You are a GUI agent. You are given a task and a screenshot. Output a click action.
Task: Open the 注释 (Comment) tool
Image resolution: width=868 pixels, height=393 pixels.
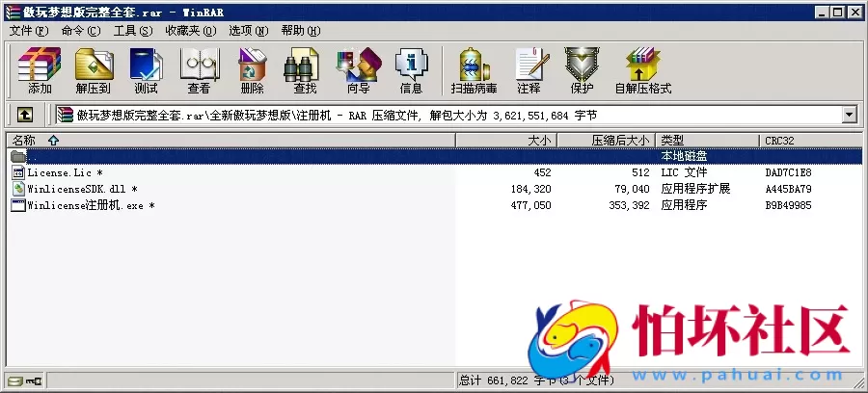pyautogui.click(x=529, y=70)
